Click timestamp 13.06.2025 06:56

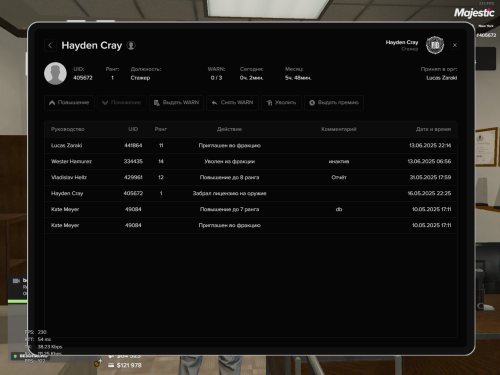tap(429, 161)
